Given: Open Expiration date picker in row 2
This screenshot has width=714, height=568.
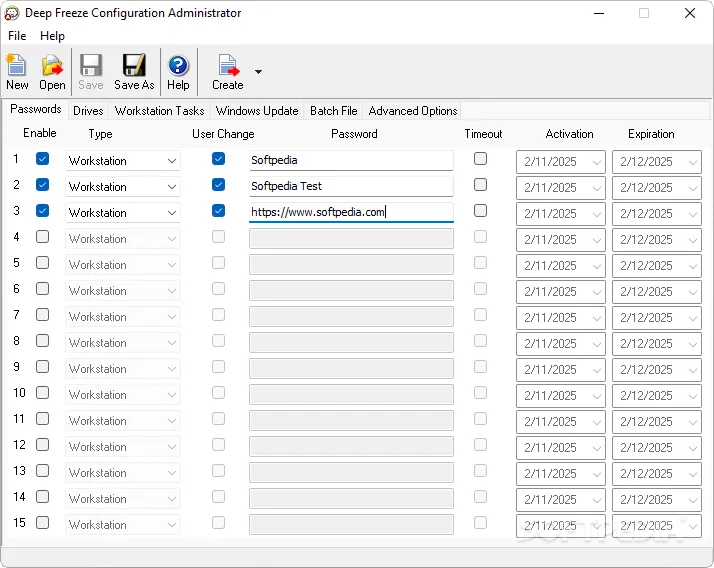Looking at the screenshot, I should tap(657, 188).
